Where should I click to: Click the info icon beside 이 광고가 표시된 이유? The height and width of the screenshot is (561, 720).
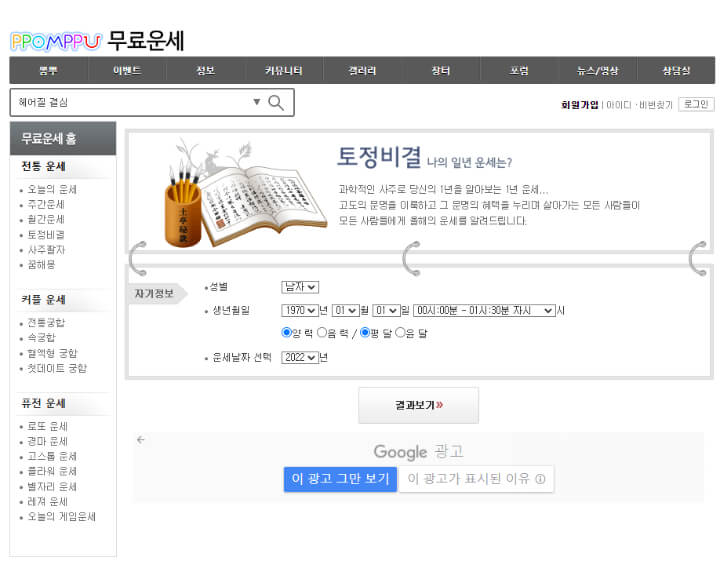click(540, 479)
